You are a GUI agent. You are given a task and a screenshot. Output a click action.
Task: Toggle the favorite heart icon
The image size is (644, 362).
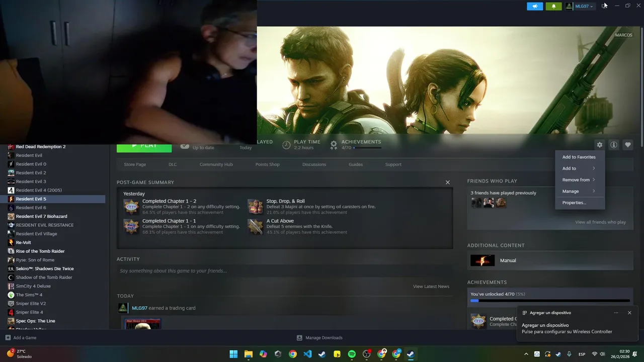(x=627, y=145)
